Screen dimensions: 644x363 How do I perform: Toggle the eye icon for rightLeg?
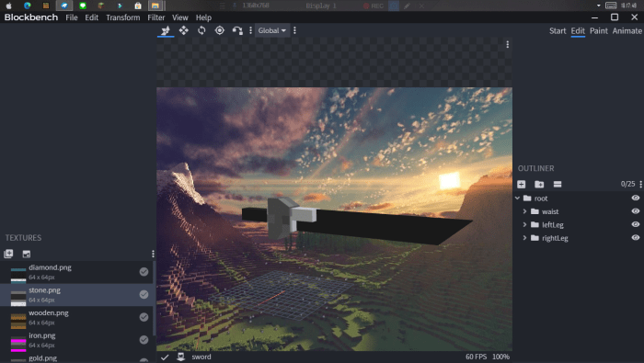[x=636, y=237]
